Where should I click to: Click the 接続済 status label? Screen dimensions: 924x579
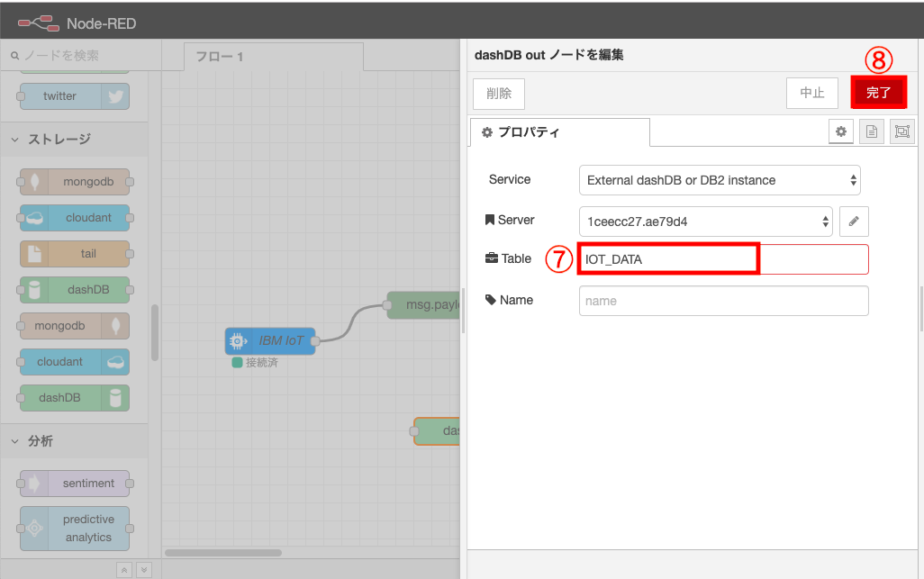tap(262, 363)
